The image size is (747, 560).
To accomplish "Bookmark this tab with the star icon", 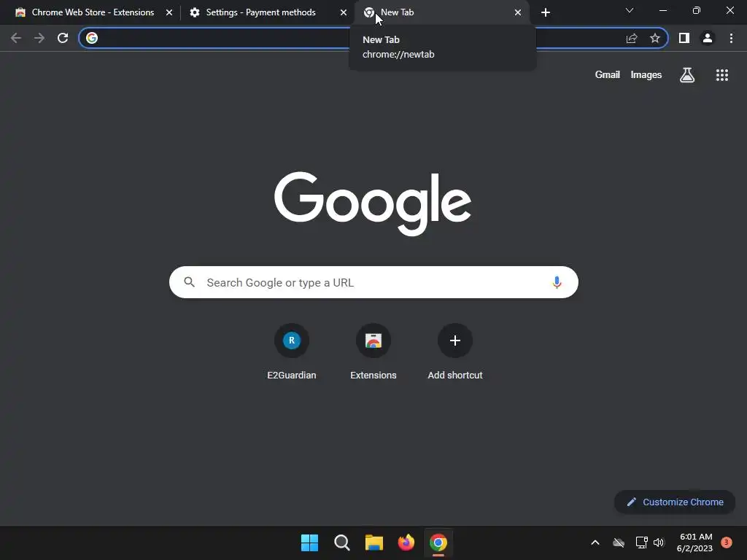I will (655, 38).
